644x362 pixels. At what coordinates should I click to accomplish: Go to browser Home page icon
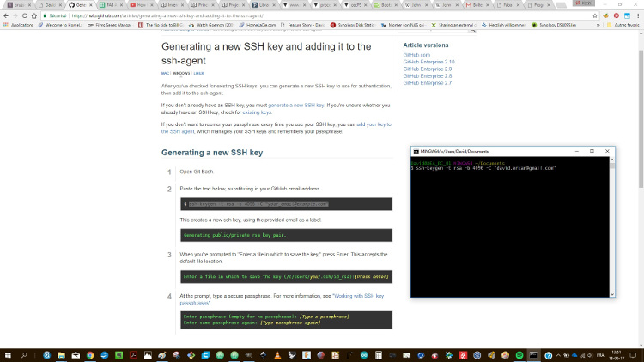pyautogui.click(x=34, y=15)
